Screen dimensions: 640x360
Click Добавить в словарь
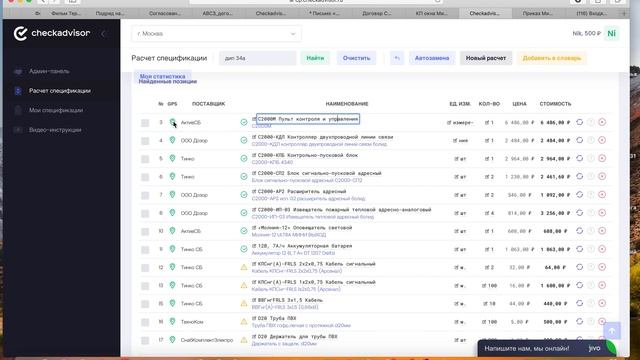click(551, 58)
